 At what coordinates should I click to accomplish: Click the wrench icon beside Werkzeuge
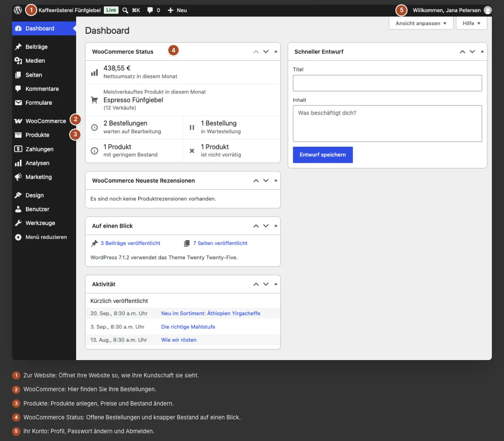click(18, 223)
